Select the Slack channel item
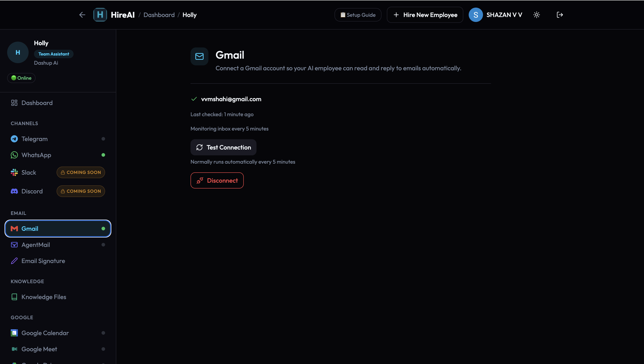Image resolution: width=644 pixels, height=364 pixels. [29, 173]
